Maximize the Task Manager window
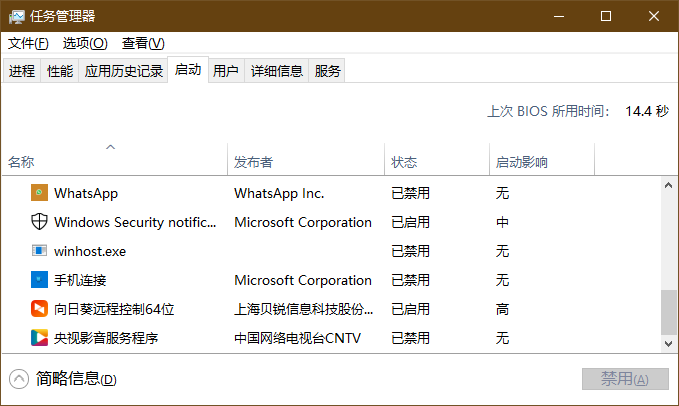Viewport: 679px width, 406px height. pyautogui.click(x=606, y=16)
